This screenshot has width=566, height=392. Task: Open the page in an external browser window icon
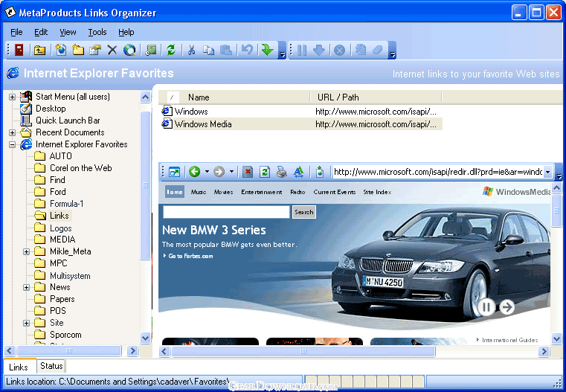pyautogui.click(x=174, y=172)
